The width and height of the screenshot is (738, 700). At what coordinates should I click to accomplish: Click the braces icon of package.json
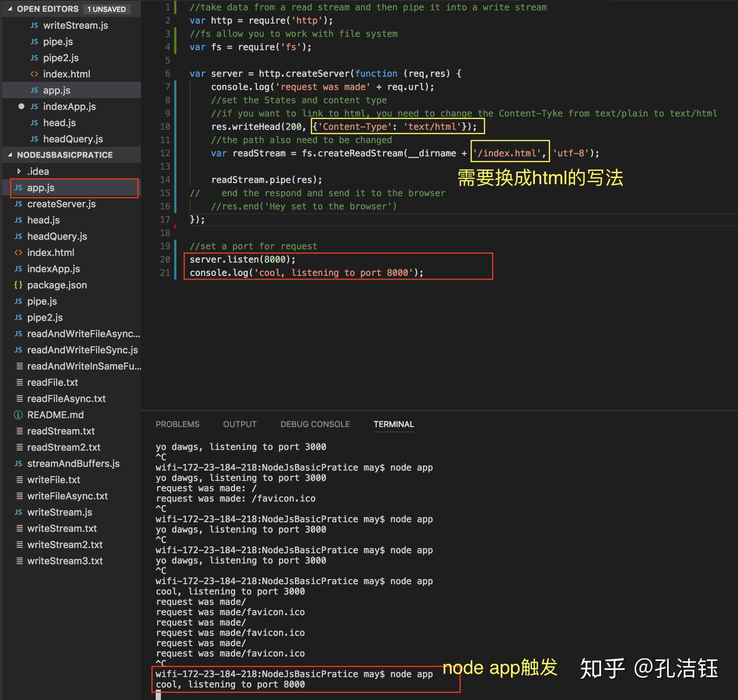(18, 285)
